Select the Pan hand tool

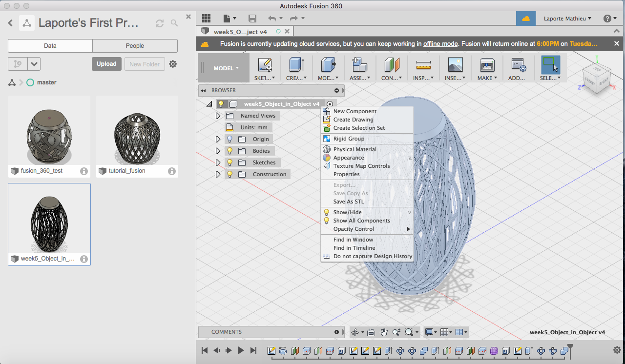pos(384,332)
